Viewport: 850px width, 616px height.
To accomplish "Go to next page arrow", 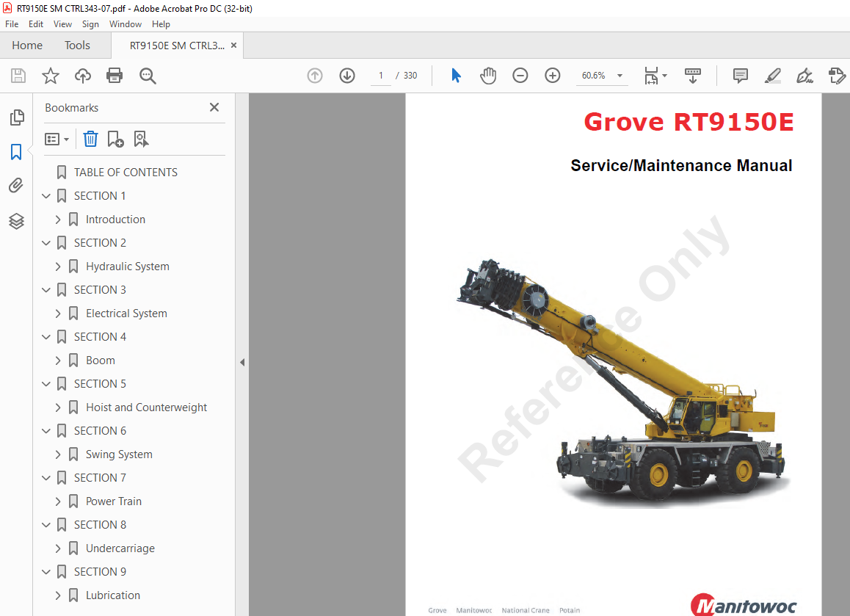I will (347, 76).
